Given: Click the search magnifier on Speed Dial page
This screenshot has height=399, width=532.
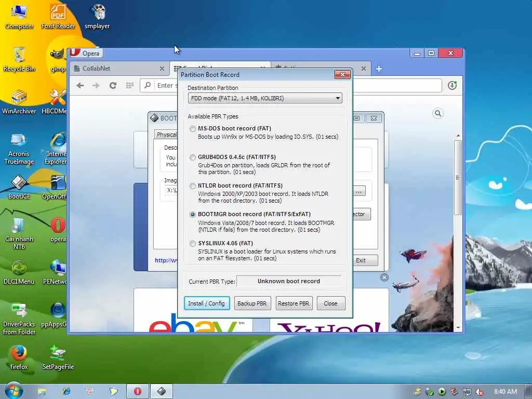Looking at the screenshot, I should (x=438, y=113).
